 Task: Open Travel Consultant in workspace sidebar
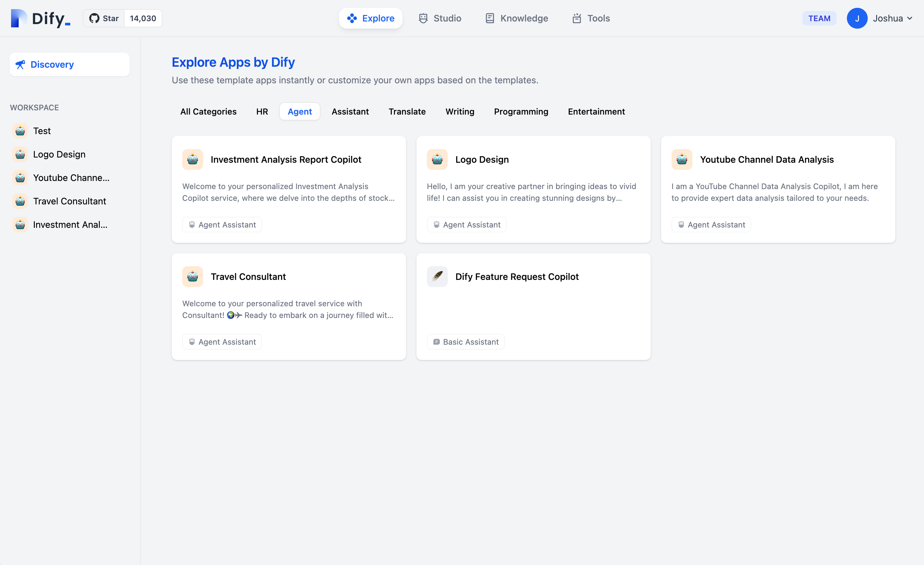[69, 201]
